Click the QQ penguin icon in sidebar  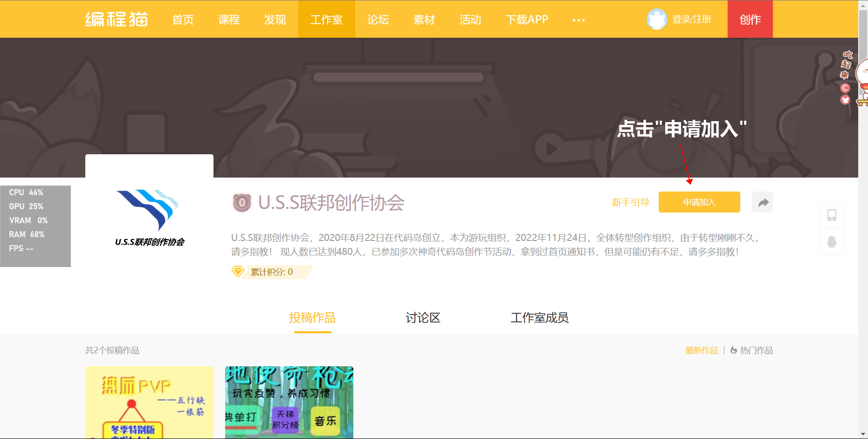click(832, 241)
